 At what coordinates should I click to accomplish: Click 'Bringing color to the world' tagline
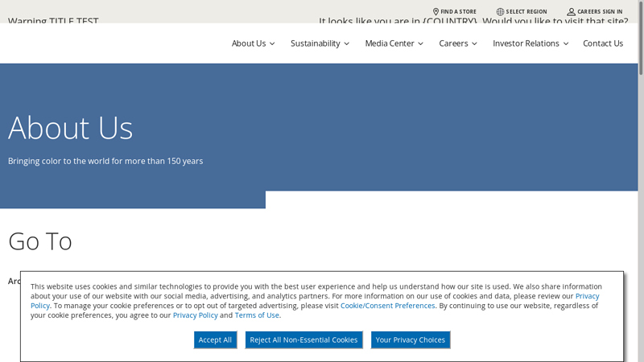105,161
